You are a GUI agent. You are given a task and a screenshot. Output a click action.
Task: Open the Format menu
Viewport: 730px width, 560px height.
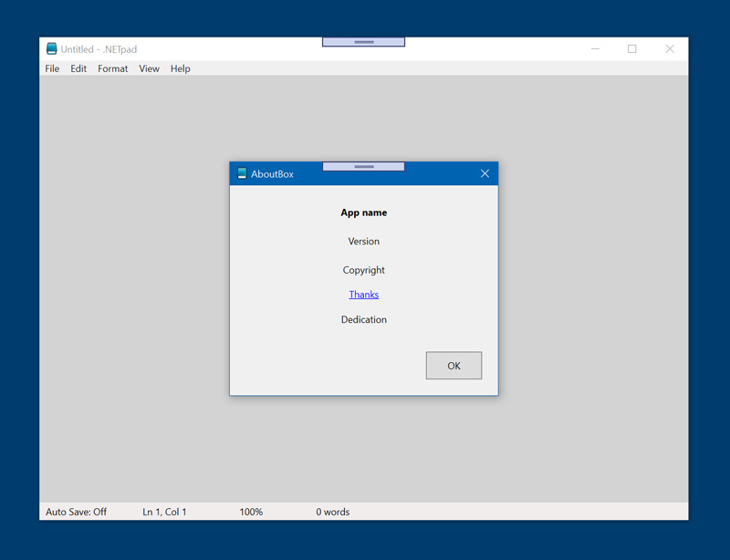[x=112, y=68]
